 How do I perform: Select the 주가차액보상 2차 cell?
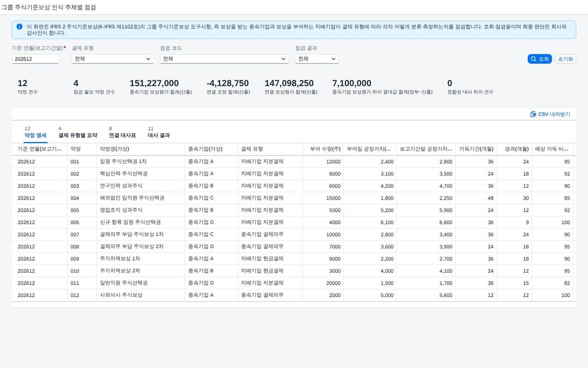click(141, 271)
